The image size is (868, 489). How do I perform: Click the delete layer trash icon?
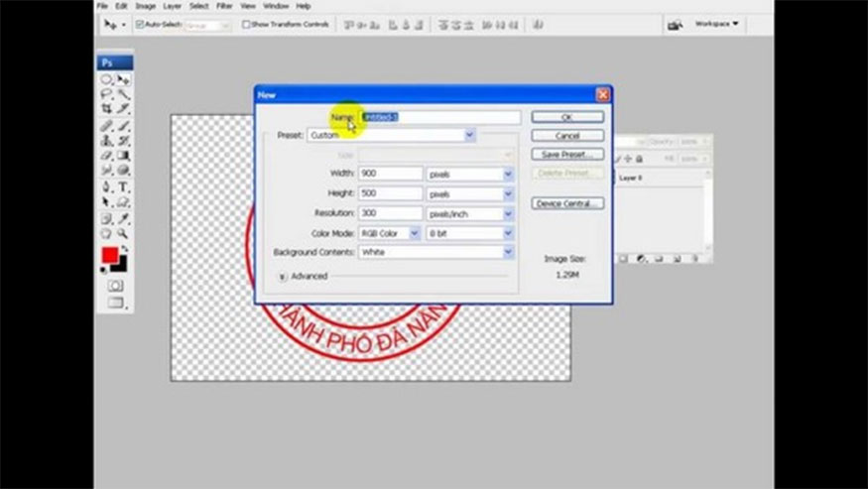pos(695,259)
